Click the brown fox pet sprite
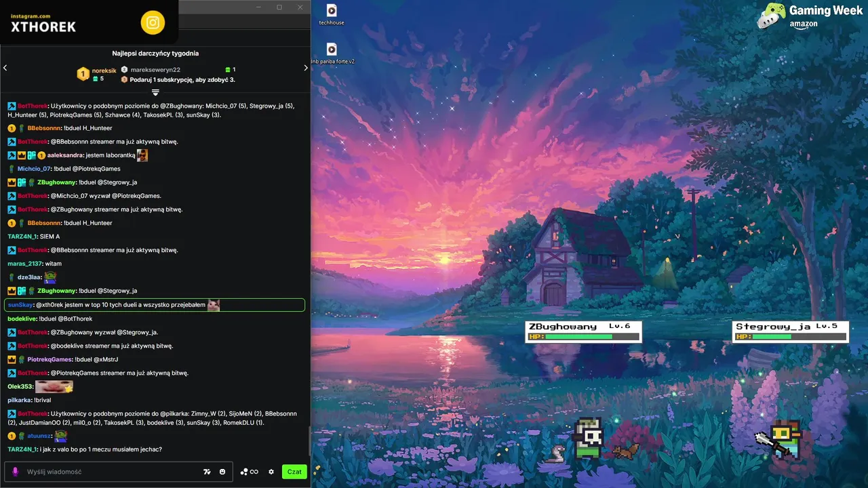Viewport: 868px width, 488px height. point(624,451)
